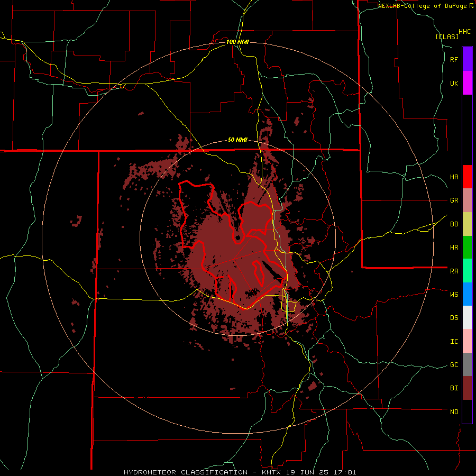
Task: Click the purple RF legend swatch
Action: tap(467, 59)
